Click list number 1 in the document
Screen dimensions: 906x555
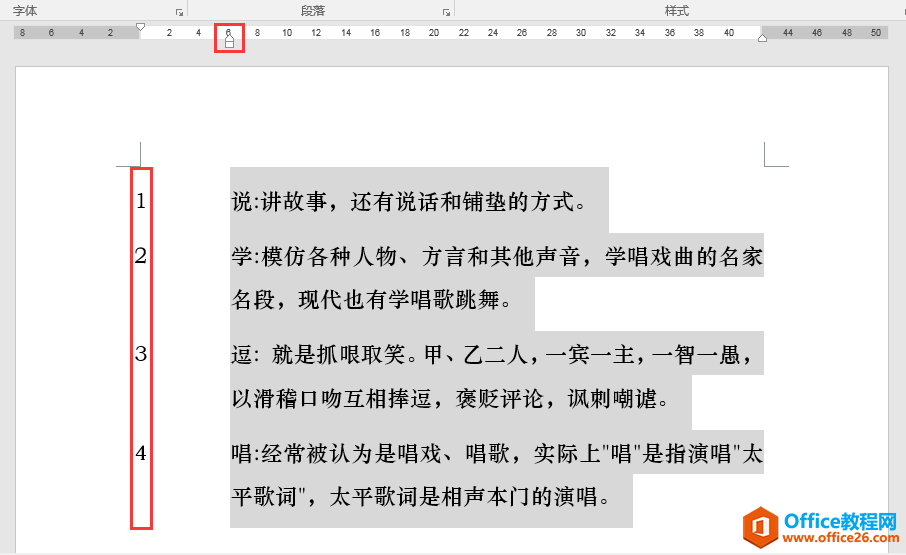pos(141,201)
